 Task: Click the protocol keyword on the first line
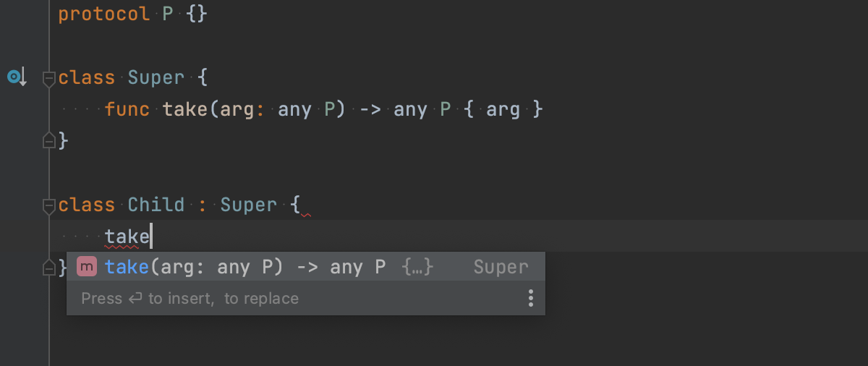[x=104, y=14]
